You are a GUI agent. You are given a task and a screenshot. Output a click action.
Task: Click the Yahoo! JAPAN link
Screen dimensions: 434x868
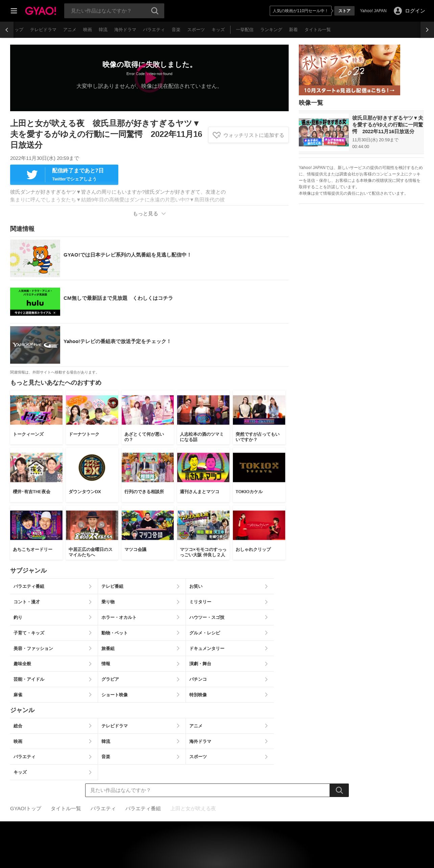point(373,11)
